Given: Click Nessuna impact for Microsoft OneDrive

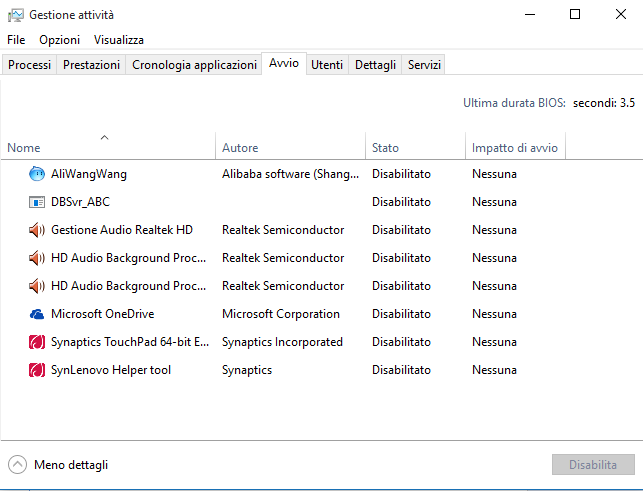Looking at the screenshot, I should coord(494,314).
